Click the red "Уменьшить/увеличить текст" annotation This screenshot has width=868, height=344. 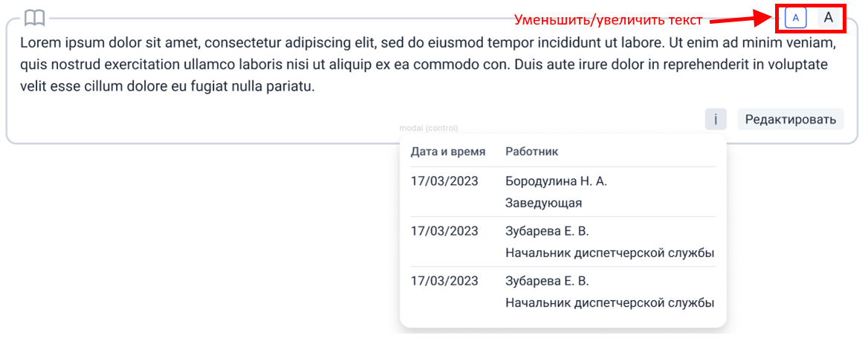tap(609, 19)
